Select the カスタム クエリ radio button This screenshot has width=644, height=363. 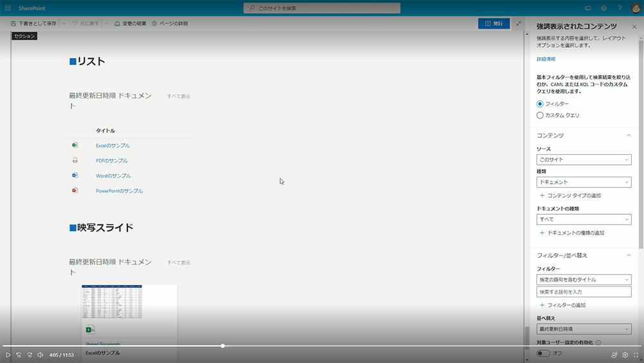pos(540,115)
